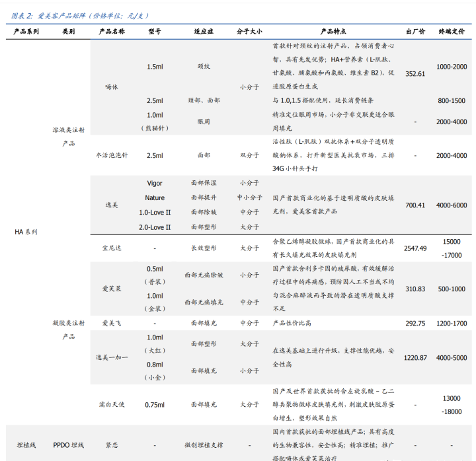Select the 型号 column header
The height and width of the screenshot is (461, 476).
pyautogui.click(x=155, y=31)
